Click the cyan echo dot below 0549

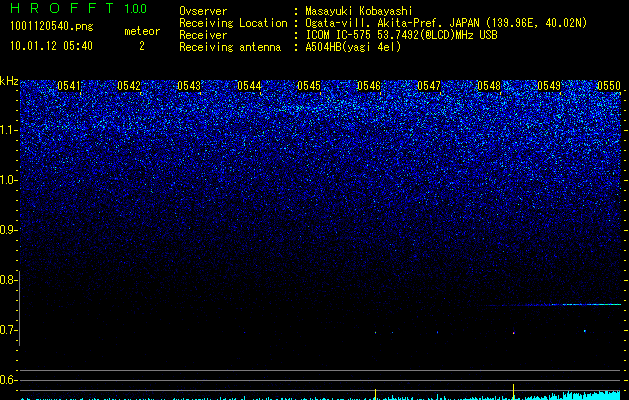click(585, 331)
